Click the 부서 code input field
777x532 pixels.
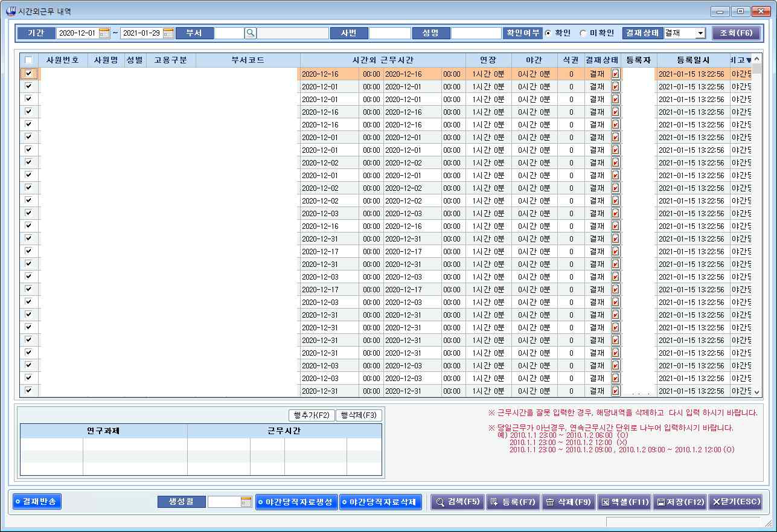click(229, 33)
